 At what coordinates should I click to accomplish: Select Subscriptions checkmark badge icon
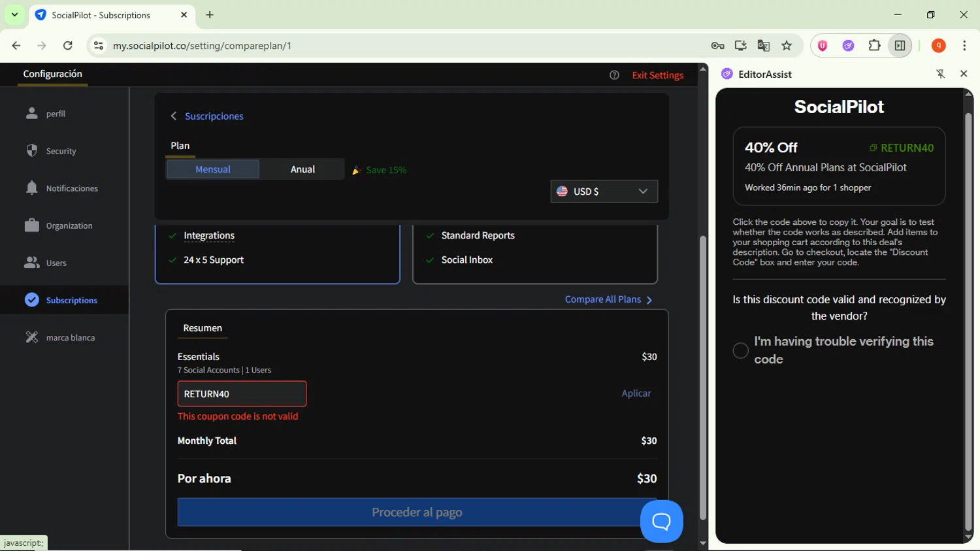coord(31,300)
